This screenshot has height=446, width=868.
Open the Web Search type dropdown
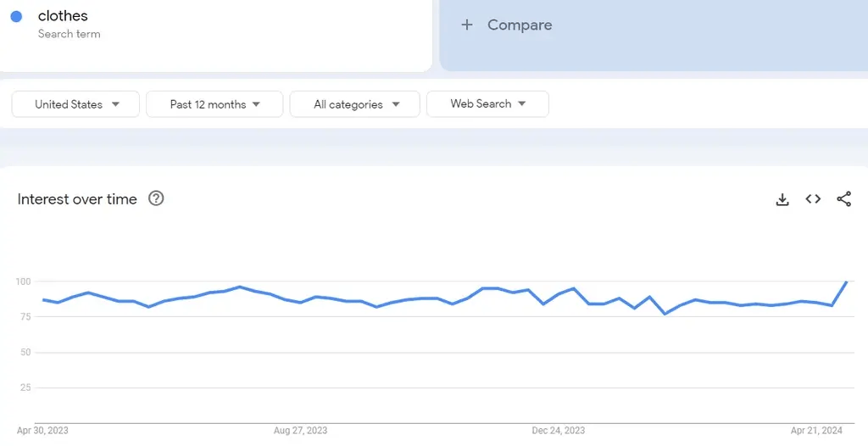(487, 104)
